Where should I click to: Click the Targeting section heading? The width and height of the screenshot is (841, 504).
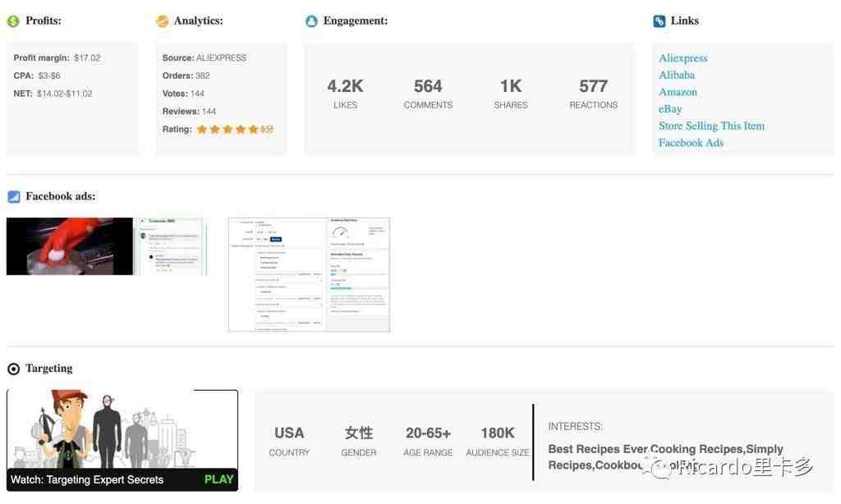(x=48, y=369)
